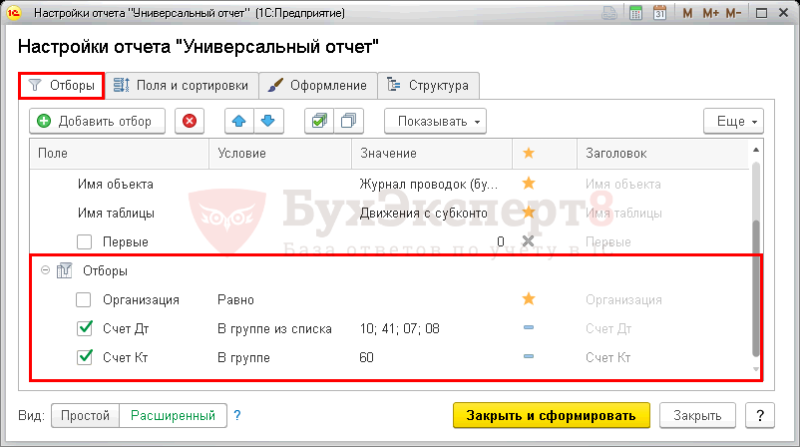This screenshot has height=447, width=800.
Task: Uncheck all filters using the empty boxes icon
Action: (348, 121)
